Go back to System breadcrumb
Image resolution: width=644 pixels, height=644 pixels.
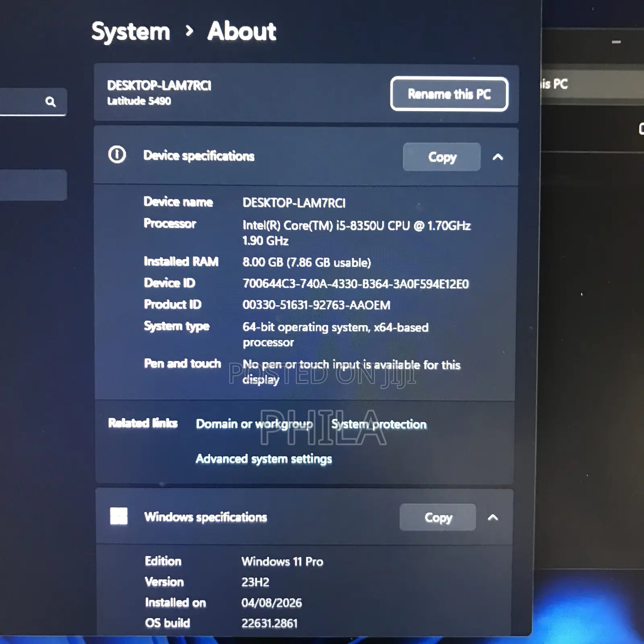coord(130,32)
